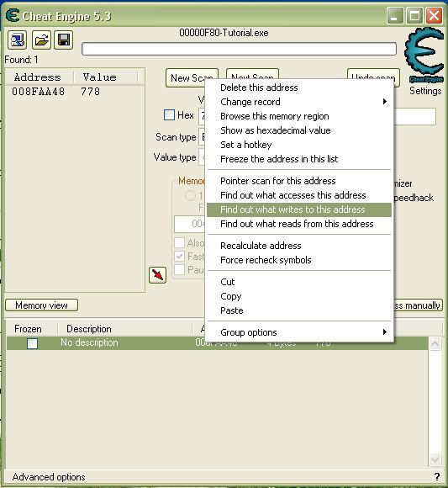Click the Cheat Engine title bar icon

[13, 15]
